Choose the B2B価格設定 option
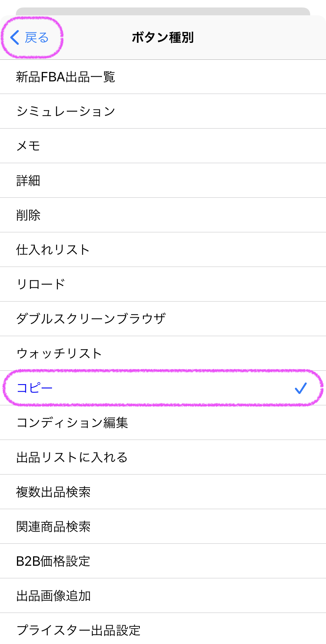The image size is (326, 644). pyautogui.click(x=53, y=561)
